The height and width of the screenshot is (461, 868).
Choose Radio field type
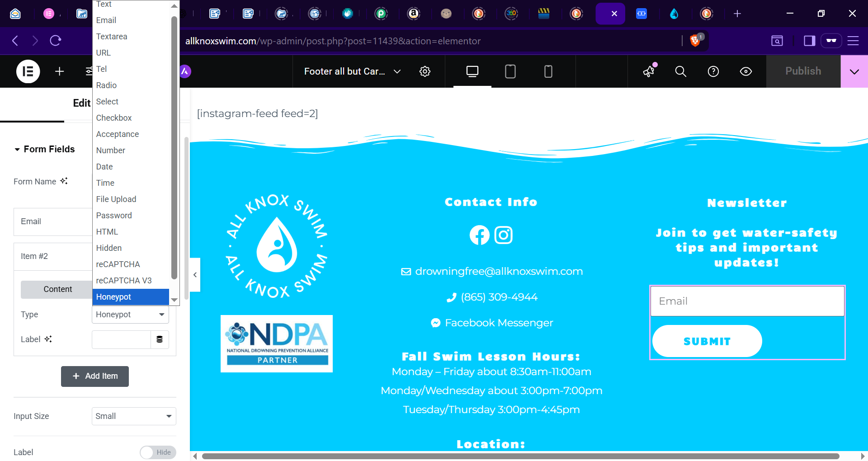tap(131, 85)
